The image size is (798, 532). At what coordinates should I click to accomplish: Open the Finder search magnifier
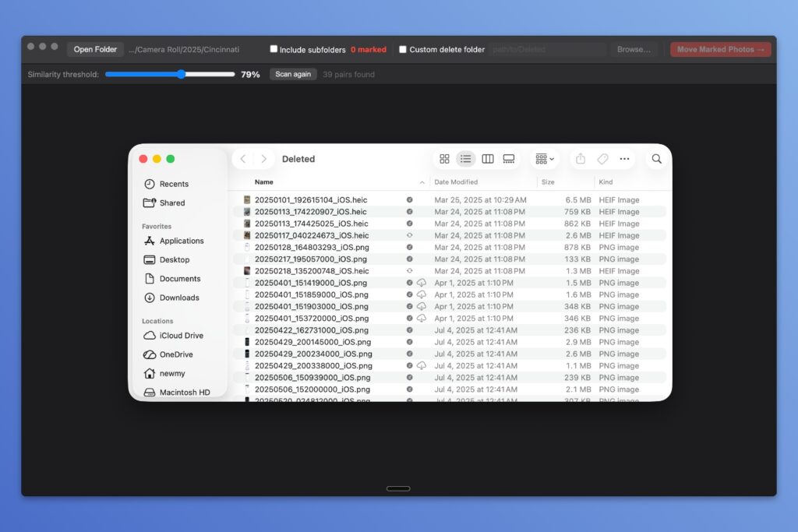[x=657, y=159]
